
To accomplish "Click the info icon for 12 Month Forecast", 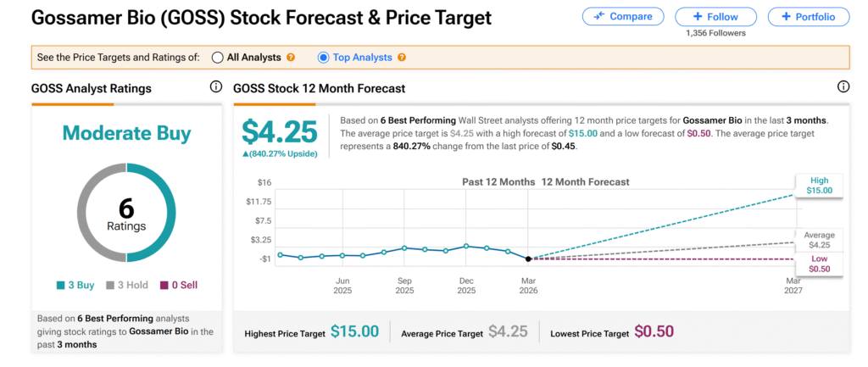I will tap(843, 87).
